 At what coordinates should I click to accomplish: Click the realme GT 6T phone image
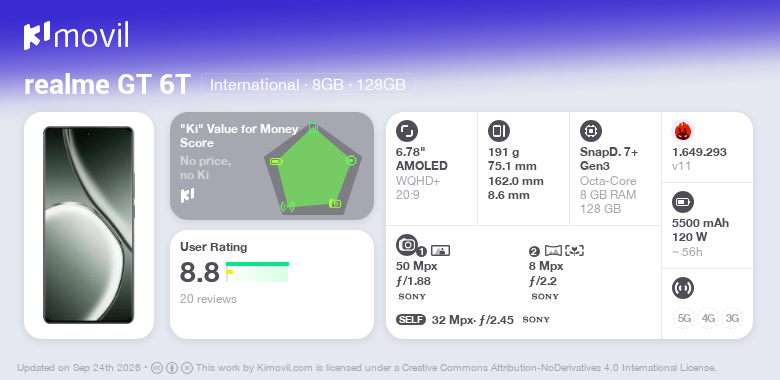[x=89, y=225]
